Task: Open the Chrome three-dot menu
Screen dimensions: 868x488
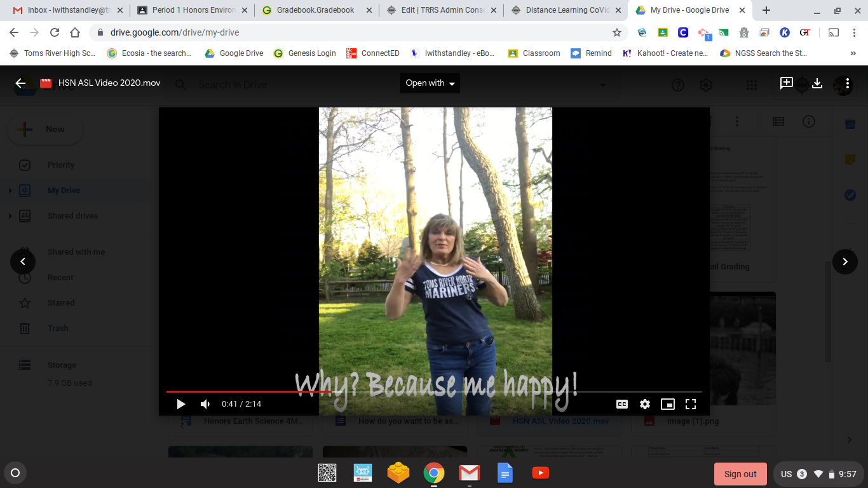Action: 853,32
